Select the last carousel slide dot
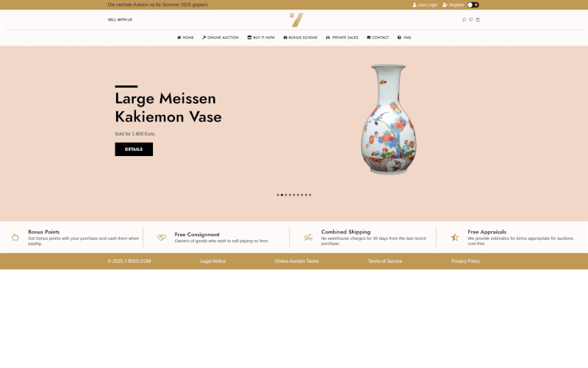The width and height of the screenshot is (588, 368). pyautogui.click(x=310, y=195)
